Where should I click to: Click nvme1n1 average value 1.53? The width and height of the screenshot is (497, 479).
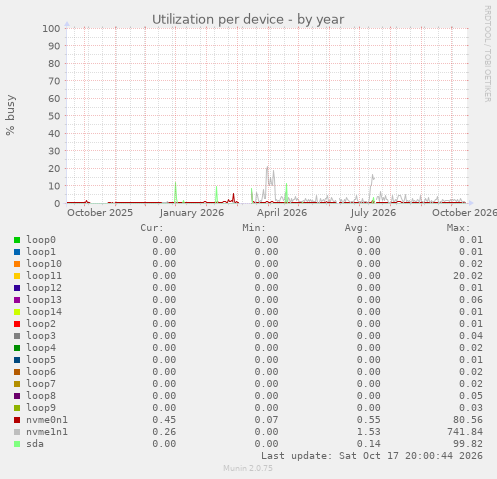[x=369, y=432]
